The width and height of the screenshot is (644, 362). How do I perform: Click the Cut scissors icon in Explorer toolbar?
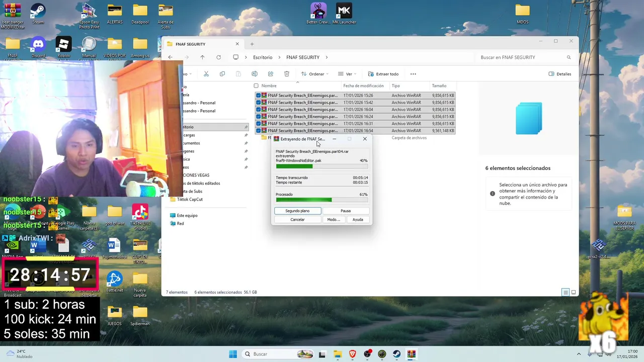click(x=206, y=74)
